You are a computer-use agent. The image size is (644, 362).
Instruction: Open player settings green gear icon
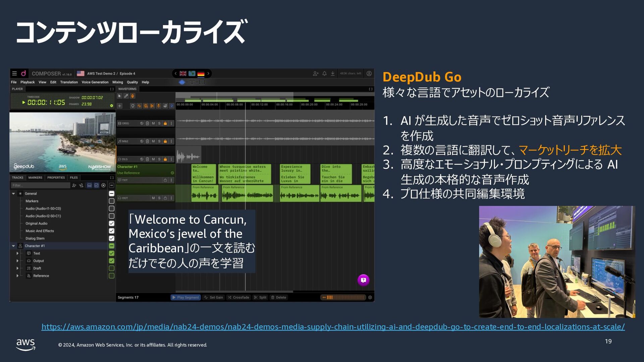coord(112,106)
